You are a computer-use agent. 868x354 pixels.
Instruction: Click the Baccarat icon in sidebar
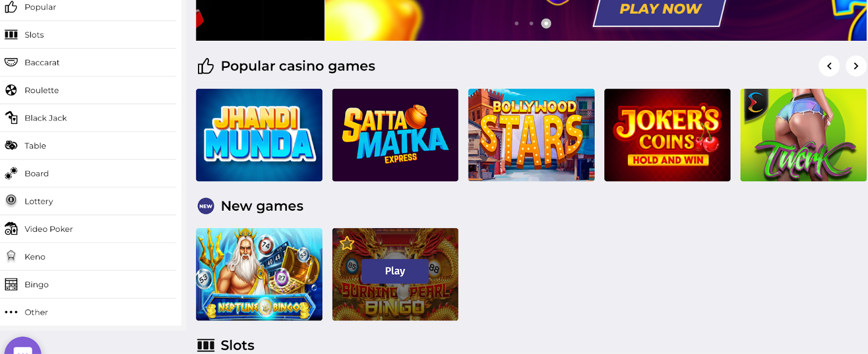pyautogui.click(x=11, y=62)
